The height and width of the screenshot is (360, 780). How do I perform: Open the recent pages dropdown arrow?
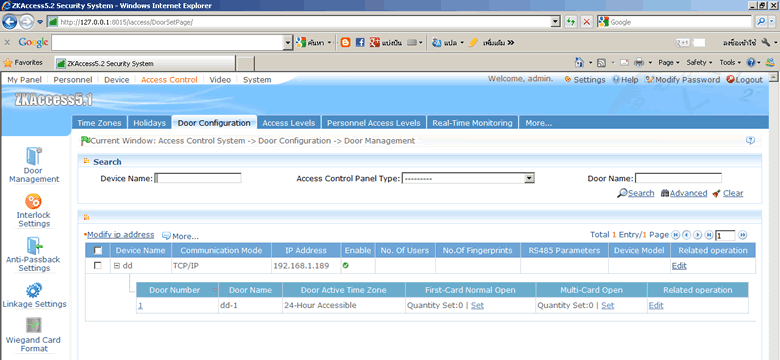pyautogui.click(x=40, y=22)
